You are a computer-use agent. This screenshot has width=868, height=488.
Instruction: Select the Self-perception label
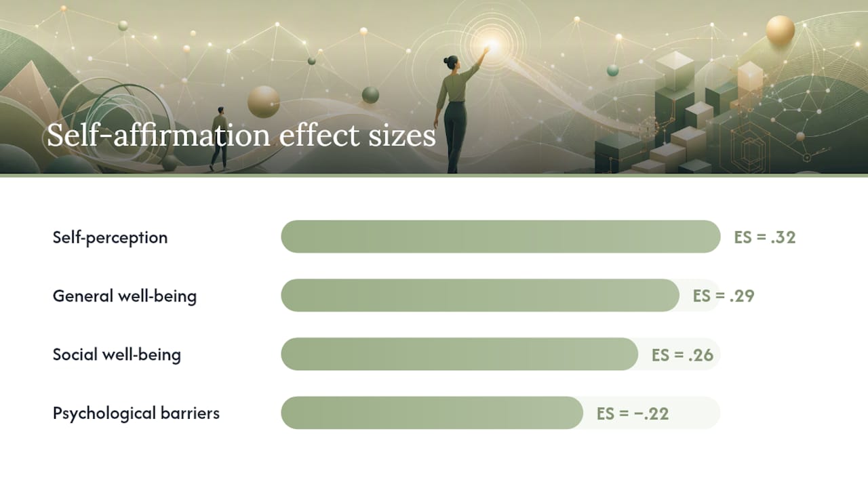click(110, 237)
